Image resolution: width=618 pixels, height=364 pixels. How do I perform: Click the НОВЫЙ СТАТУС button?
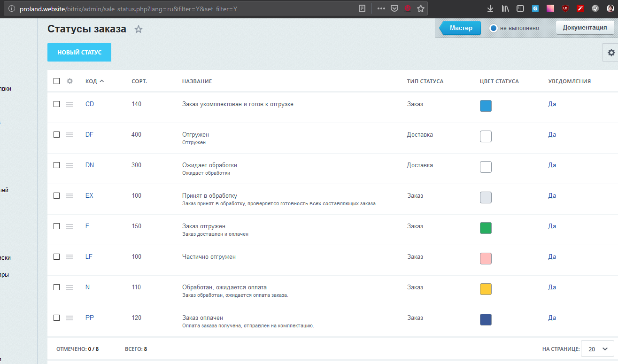pyautogui.click(x=79, y=53)
